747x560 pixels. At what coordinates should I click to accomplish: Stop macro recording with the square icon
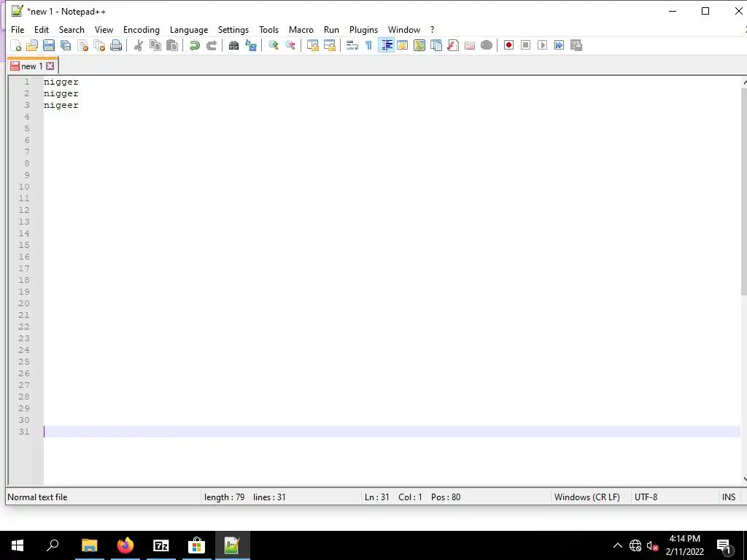(x=525, y=45)
